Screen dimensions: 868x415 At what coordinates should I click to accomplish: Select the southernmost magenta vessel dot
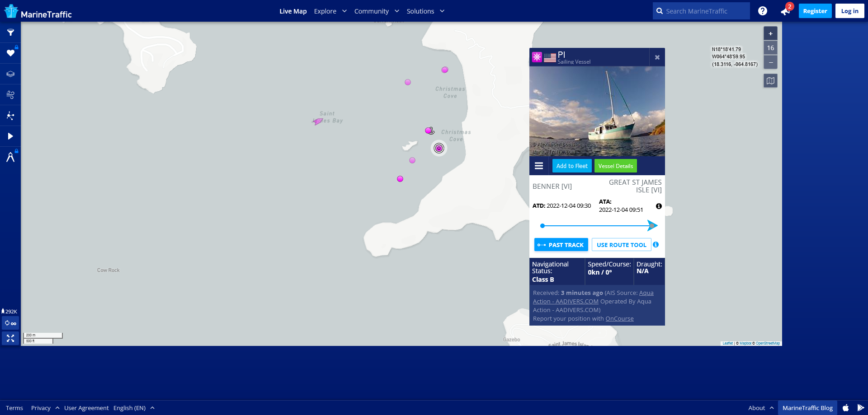click(400, 179)
